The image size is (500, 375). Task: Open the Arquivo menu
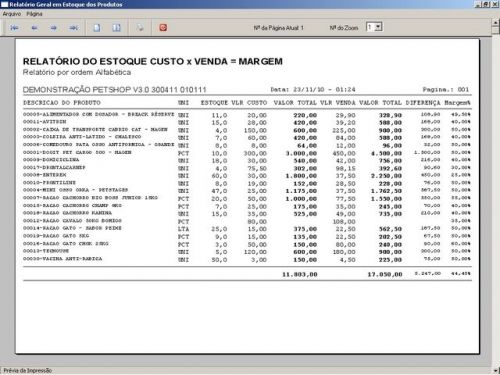[12, 14]
